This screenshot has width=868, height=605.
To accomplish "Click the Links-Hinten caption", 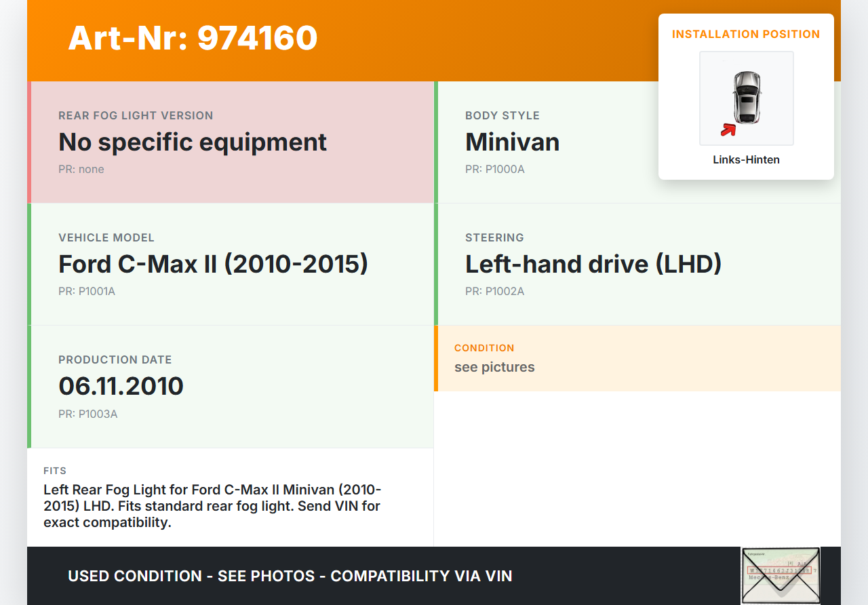I will pyautogui.click(x=746, y=160).
